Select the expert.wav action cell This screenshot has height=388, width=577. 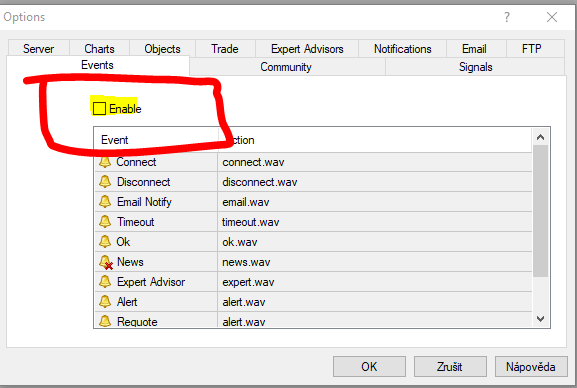375,282
